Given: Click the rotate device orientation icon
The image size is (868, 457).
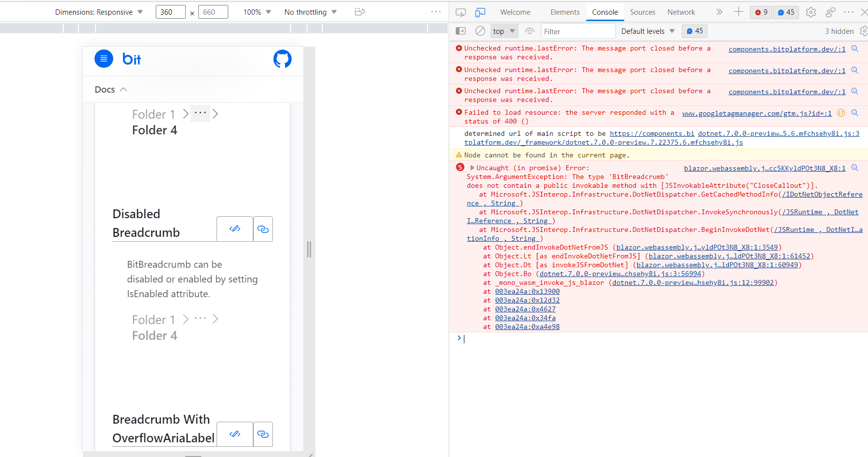Looking at the screenshot, I should pyautogui.click(x=360, y=11).
